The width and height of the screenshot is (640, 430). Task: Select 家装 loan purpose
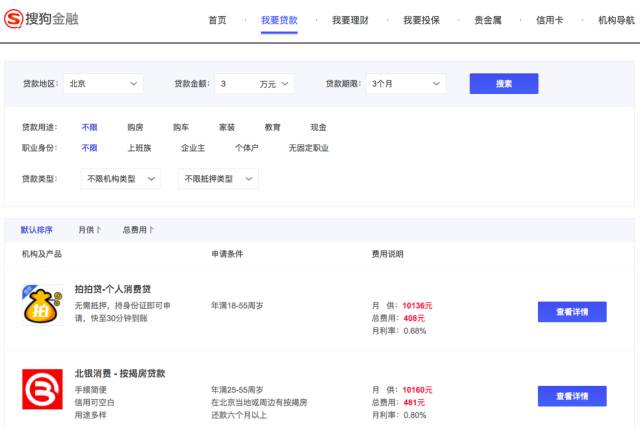[x=227, y=127]
